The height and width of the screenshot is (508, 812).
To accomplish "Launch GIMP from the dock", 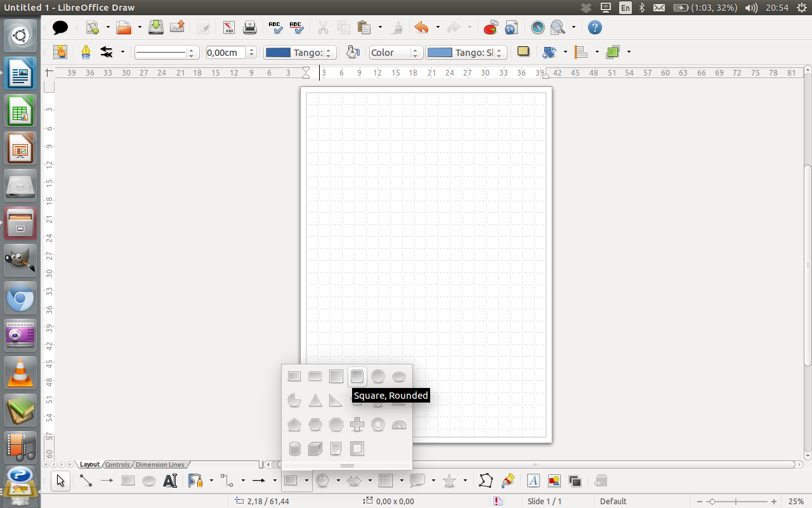I will pyautogui.click(x=20, y=260).
